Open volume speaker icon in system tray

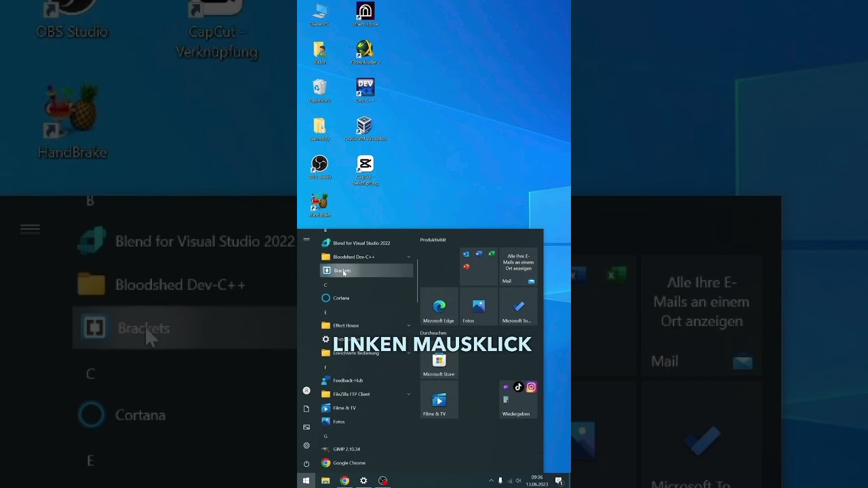[519, 481]
